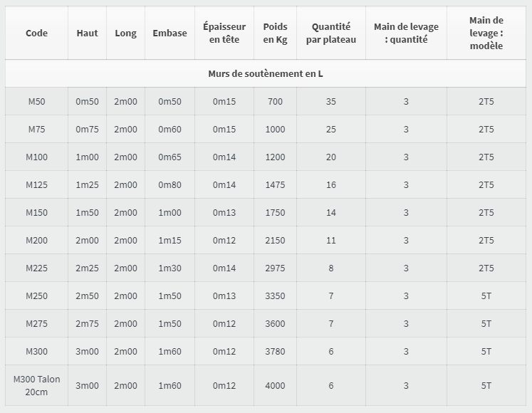Click the weight 4000 cell
This screenshot has height=413, width=532.
[275, 385]
